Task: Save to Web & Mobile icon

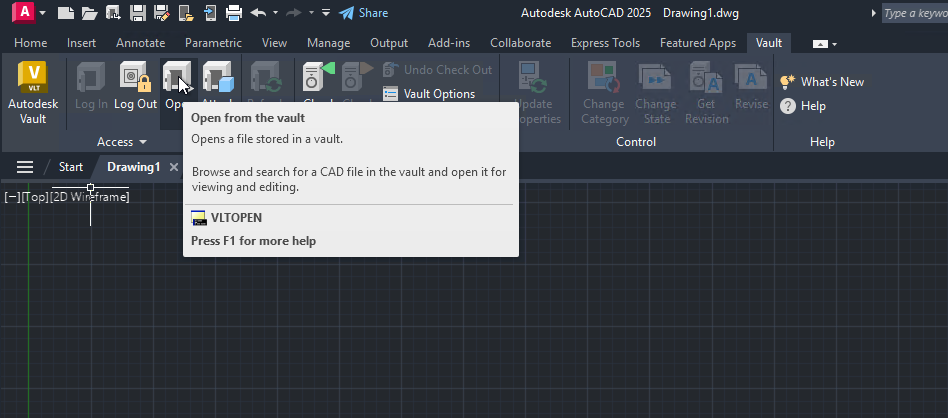Action: pos(210,12)
